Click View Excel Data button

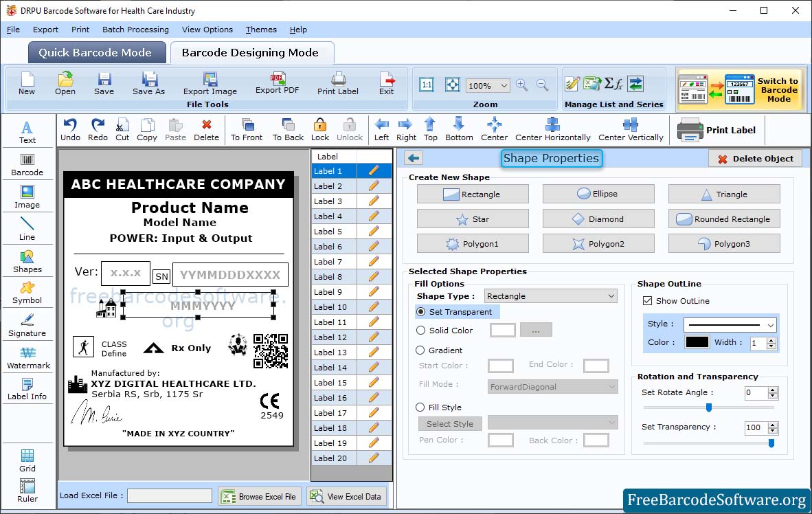click(x=346, y=496)
